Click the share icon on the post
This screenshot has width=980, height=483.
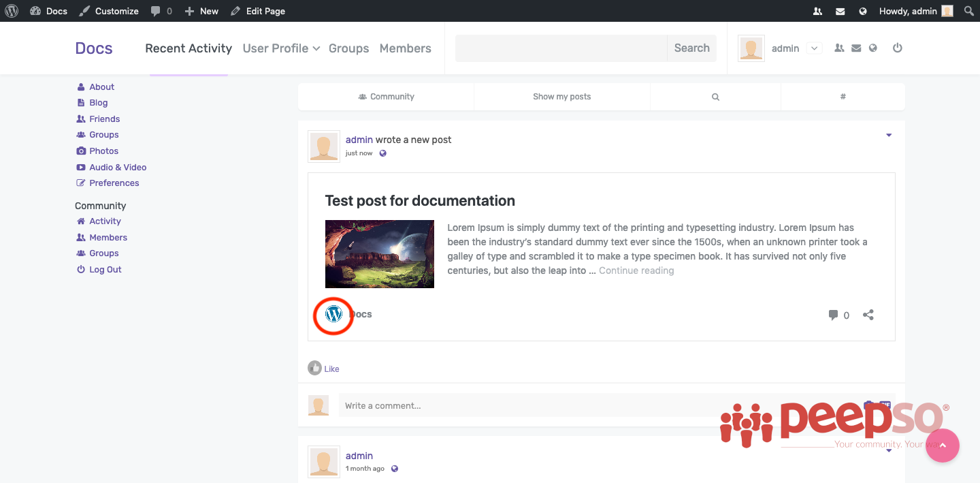pyautogui.click(x=868, y=315)
